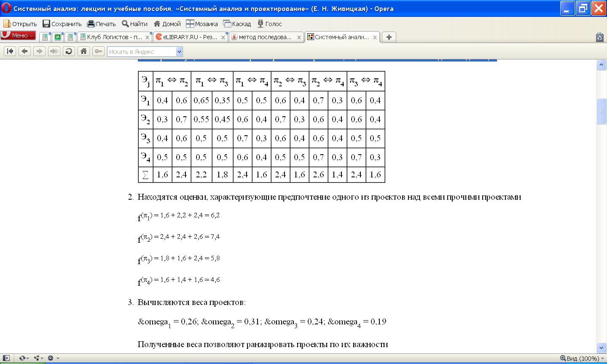Screen dimensions: 607x364
Task: Expand the search engine dropdown arrow
Action: pos(180,52)
